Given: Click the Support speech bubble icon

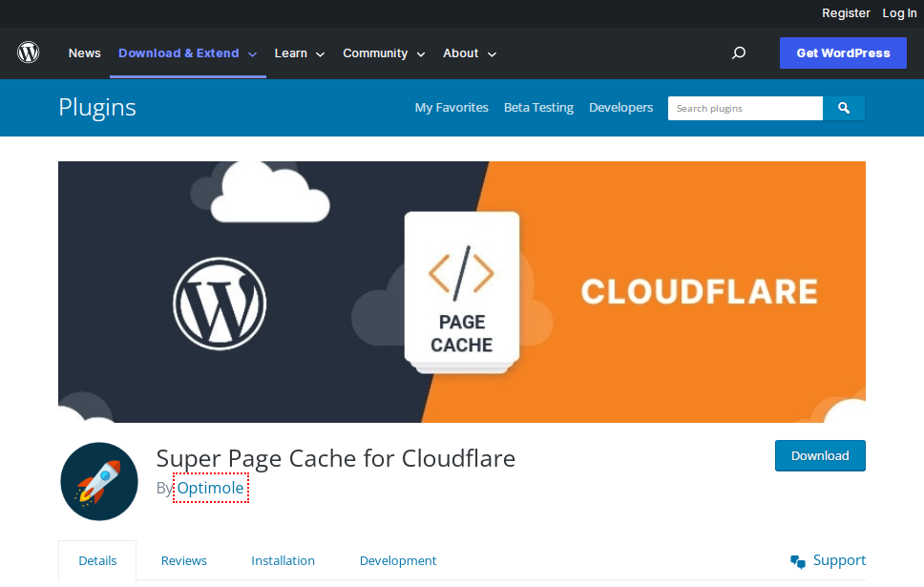Looking at the screenshot, I should pos(798,561).
